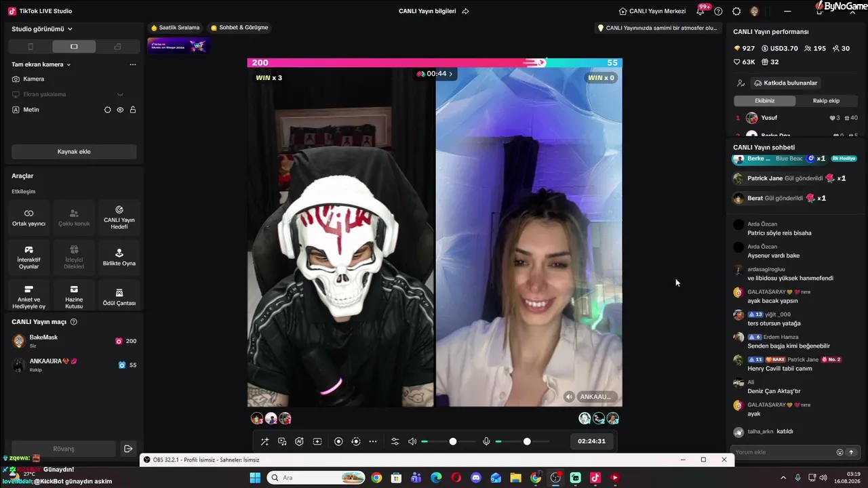The width and height of the screenshot is (868, 488).
Task: Select the Rakip ekip tab
Action: coord(826,101)
